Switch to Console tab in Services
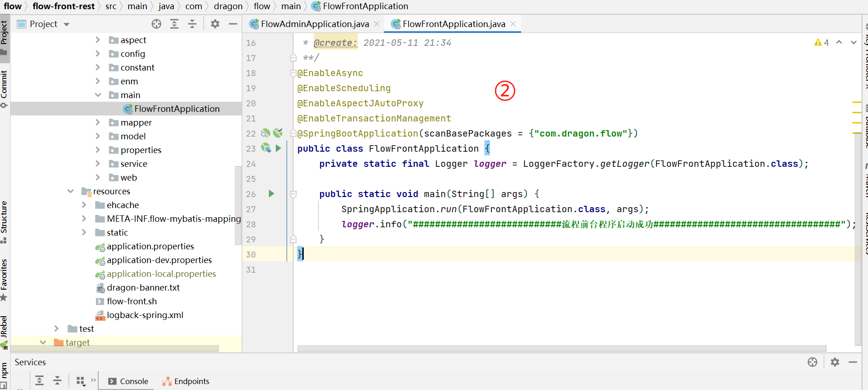This screenshot has height=390, width=868. 128,381
